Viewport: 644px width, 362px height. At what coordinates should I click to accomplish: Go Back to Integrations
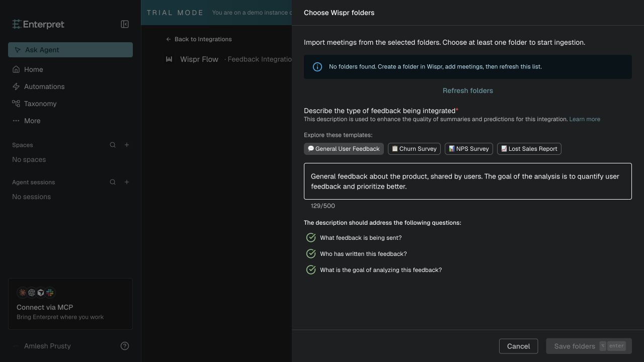199,39
